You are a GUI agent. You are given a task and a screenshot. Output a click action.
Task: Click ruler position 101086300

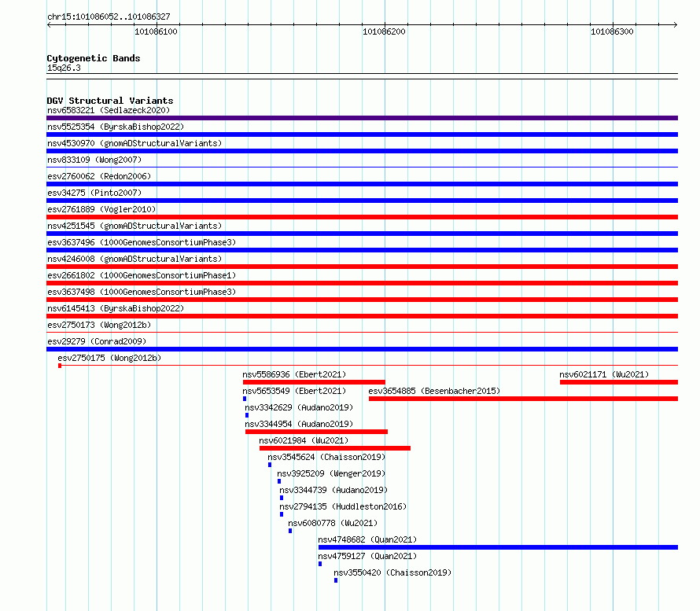point(612,31)
